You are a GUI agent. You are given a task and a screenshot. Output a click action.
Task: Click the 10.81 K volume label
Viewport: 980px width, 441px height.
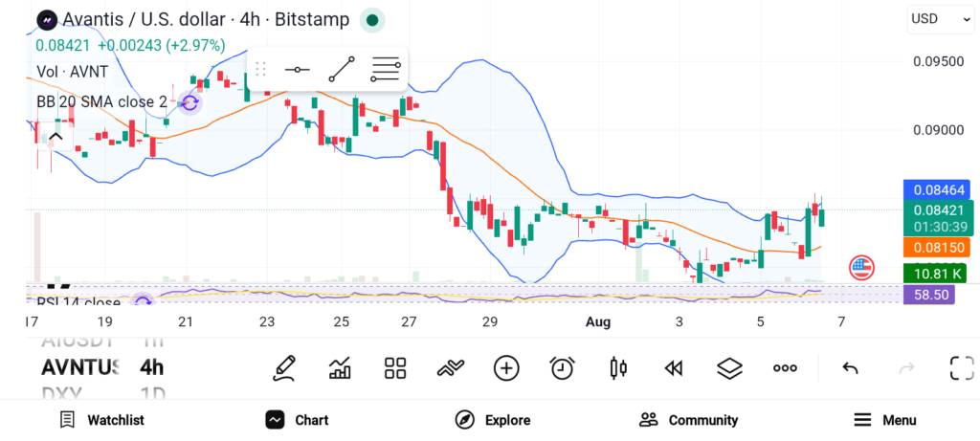pos(935,273)
